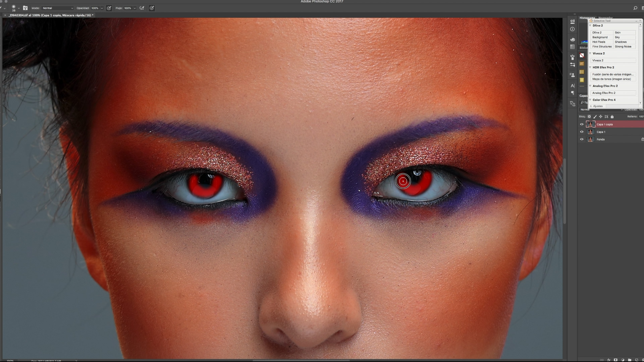Collapse the Dfine 2 section
This screenshot has height=362, width=644.
590,25
